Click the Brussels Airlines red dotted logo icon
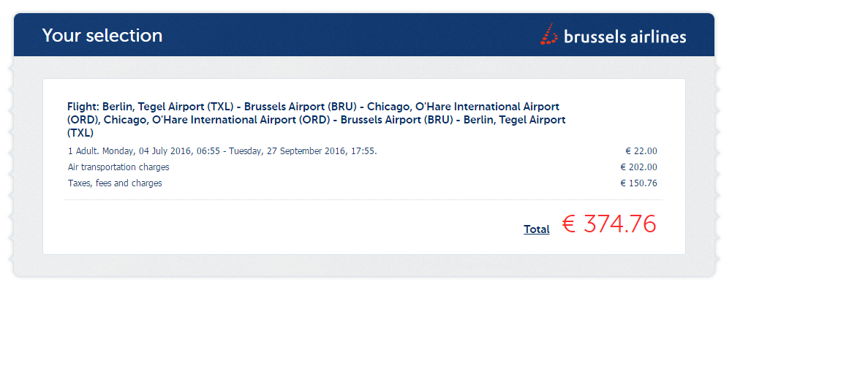868x366 pixels. coord(548,34)
